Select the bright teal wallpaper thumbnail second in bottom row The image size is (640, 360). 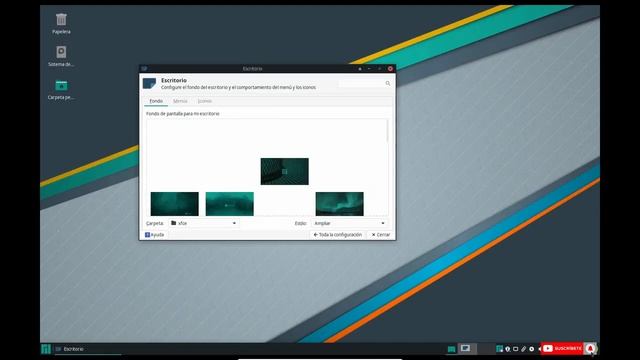pyautogui.click(x=229, y=204)
